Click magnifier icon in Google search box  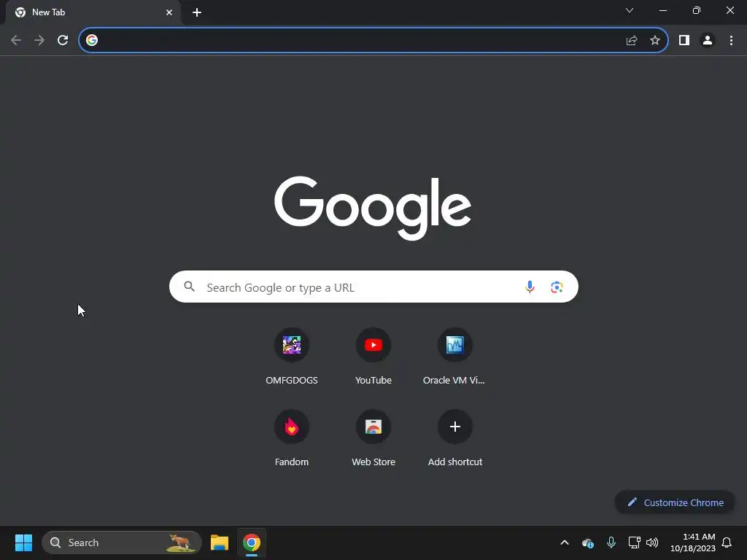point(190,287)
